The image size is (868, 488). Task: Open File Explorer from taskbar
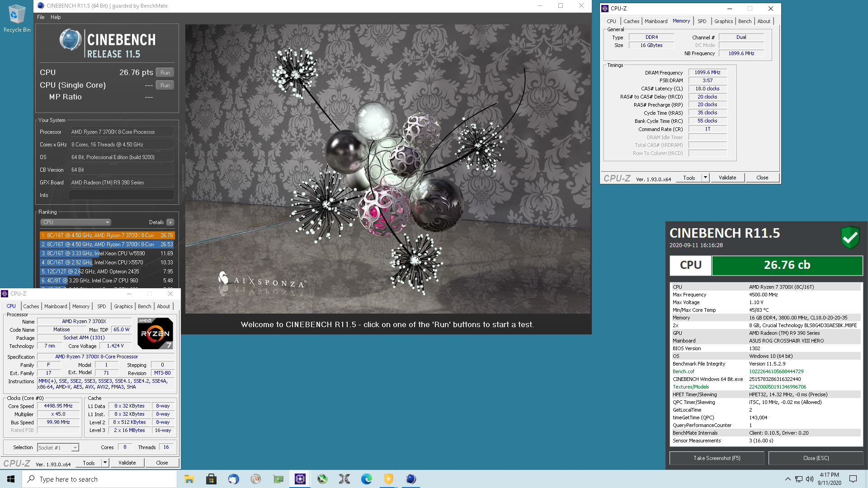click(x=189, y=479)
